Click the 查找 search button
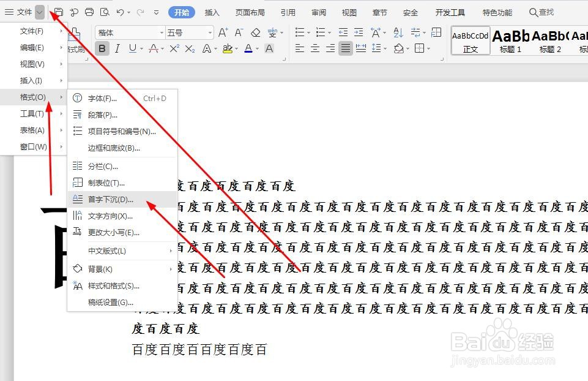 point(541,12)
